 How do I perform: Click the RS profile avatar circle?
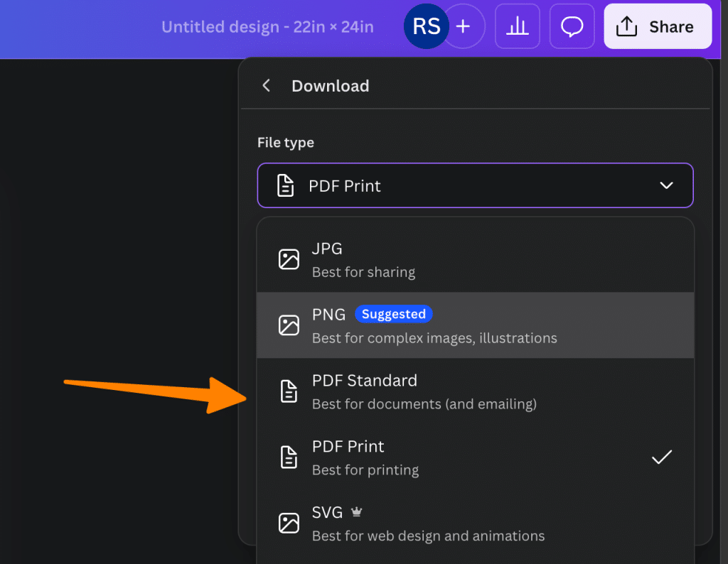425,26
